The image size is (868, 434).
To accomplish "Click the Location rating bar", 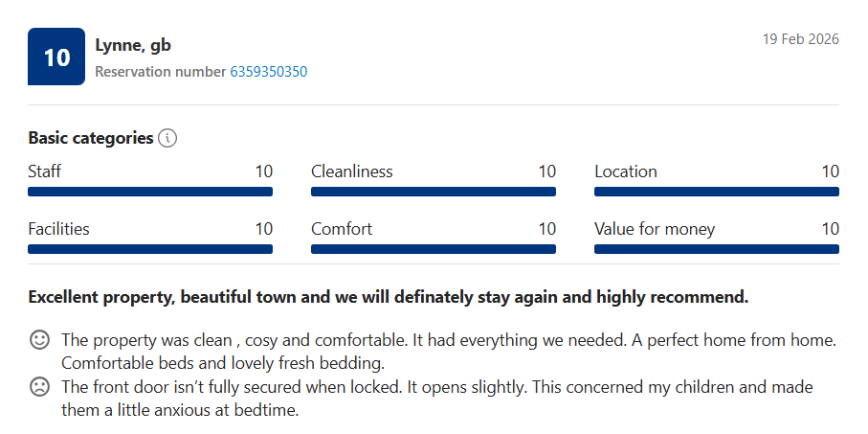I will pos(717,192).
